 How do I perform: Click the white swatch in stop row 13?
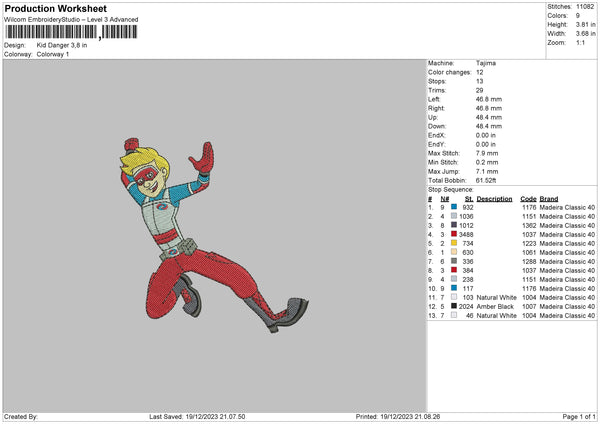pyautogui.click(x=454, y=315)
